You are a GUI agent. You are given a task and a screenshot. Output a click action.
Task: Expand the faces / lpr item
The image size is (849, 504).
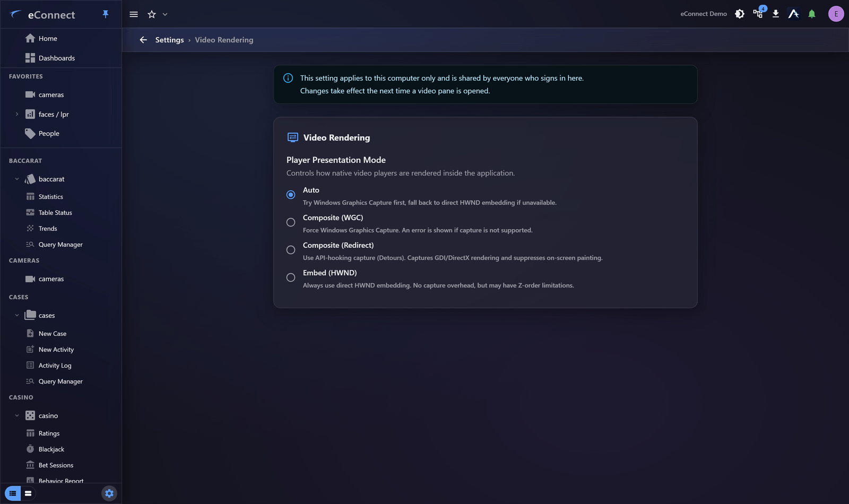tap(17, 114)
